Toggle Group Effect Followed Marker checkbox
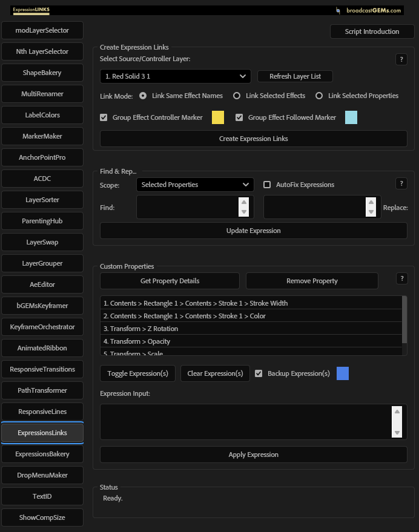The width and height of the screenshot is (419, 532). tap(239, 117)
